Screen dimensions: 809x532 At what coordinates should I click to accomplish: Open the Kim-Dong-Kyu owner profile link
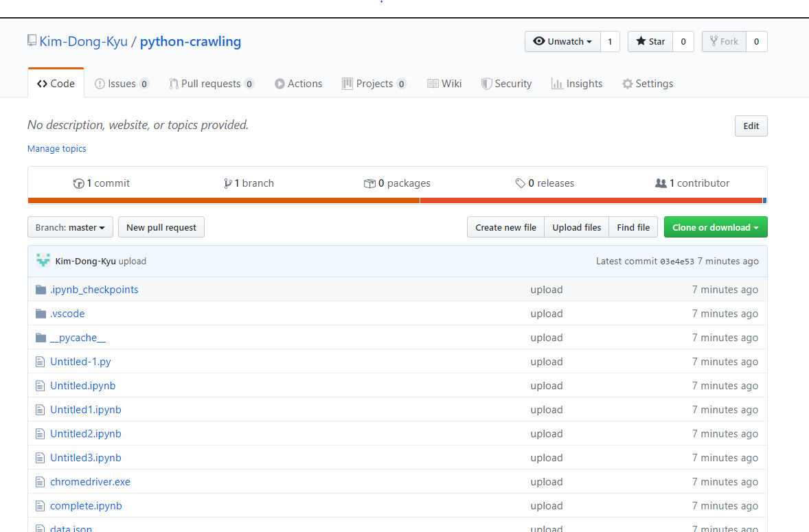[x=84, y=42]
